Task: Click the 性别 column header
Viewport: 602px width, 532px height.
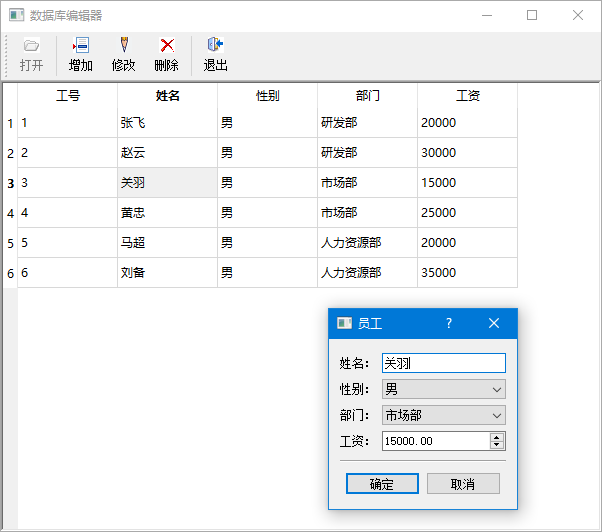Action: (x=268, y=96)
